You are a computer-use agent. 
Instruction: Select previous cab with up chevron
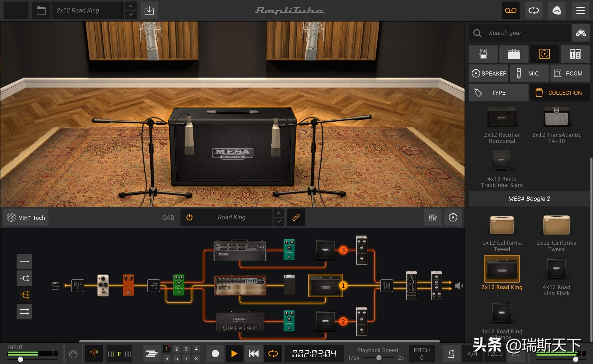(278, 213)
